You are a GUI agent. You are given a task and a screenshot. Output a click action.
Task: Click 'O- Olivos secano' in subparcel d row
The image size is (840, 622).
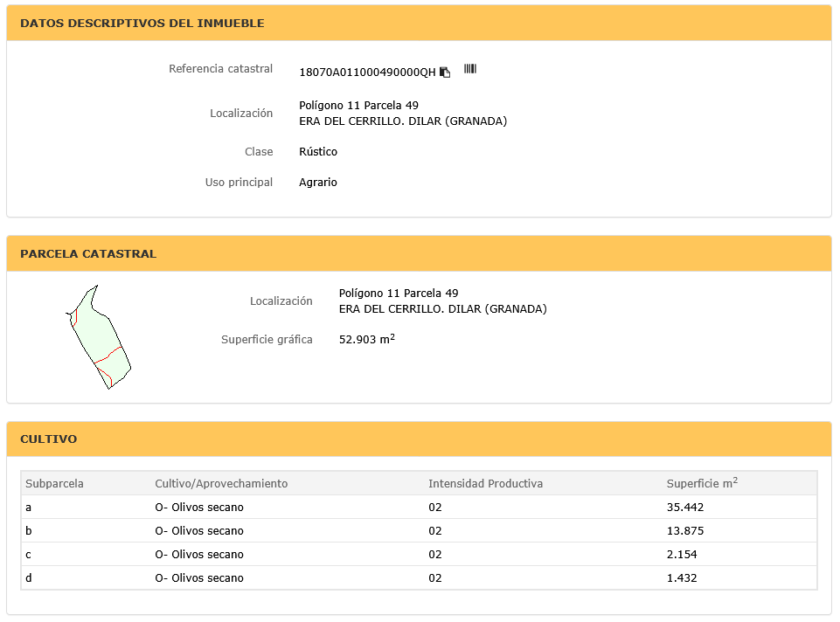199,577
